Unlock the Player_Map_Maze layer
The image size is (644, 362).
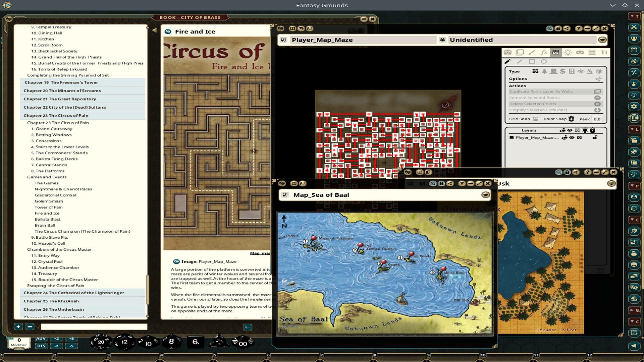[595, 137]
